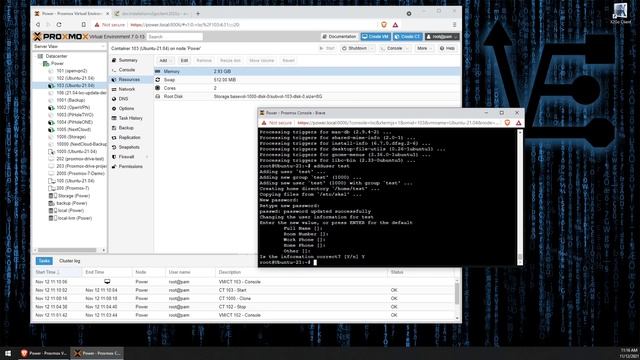Switch to Proxmox Console taskbar window
Image resolution: width=640 pixels, height=360 pixels.
click(x=97, y=353)
